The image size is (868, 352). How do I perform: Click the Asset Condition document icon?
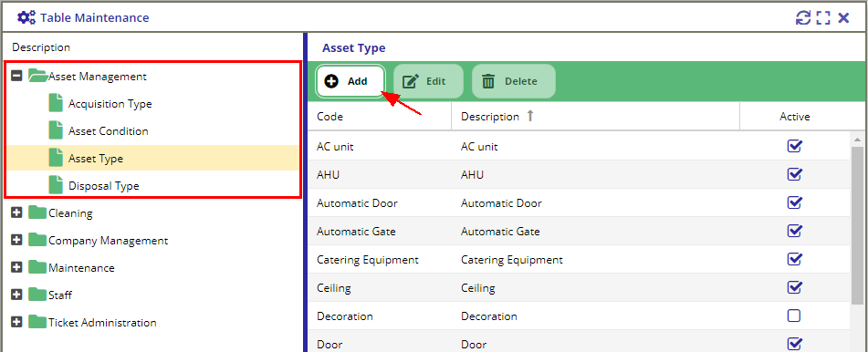tap(56, 130)
